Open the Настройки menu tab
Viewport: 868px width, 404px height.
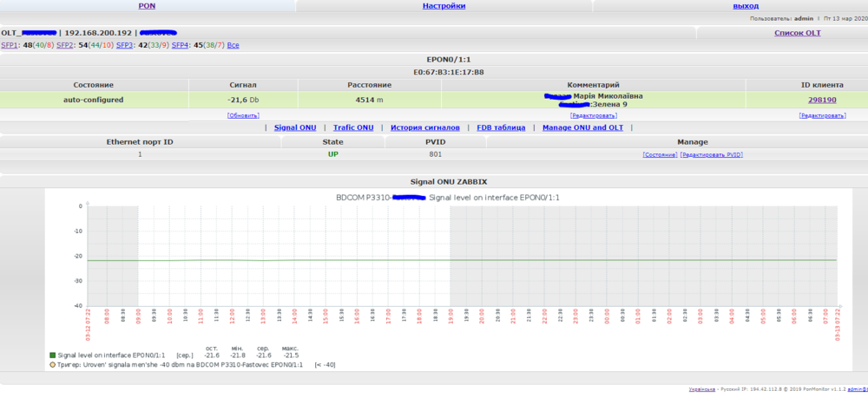[444, 5]
